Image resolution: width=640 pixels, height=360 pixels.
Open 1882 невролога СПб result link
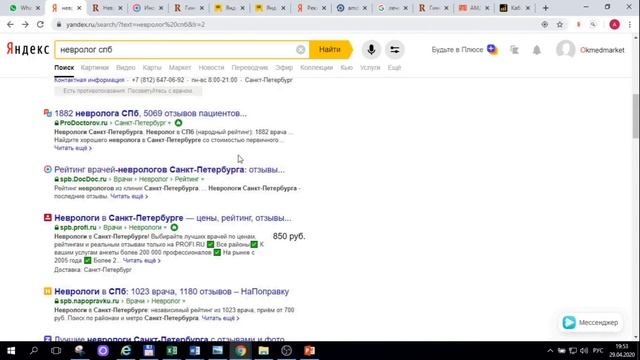(151, 113)
